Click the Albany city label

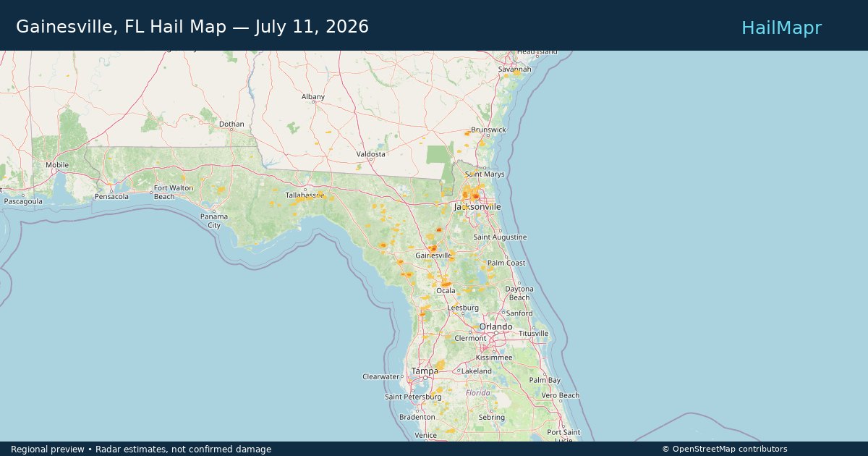click(313, 96)
